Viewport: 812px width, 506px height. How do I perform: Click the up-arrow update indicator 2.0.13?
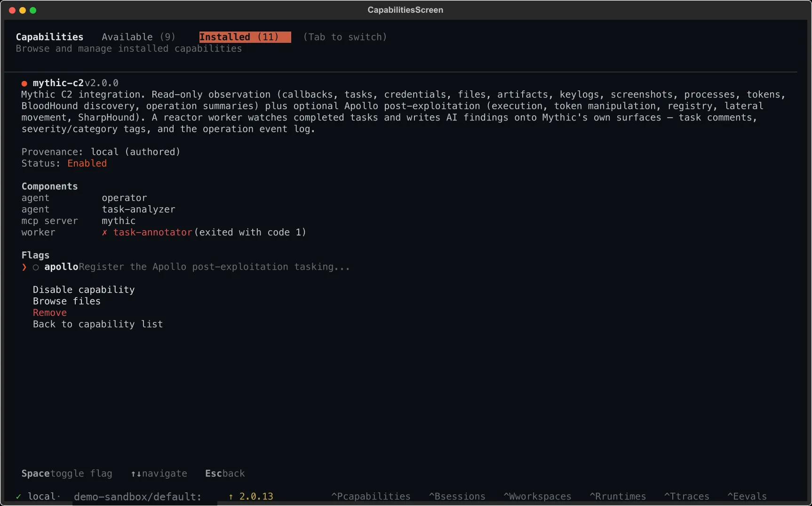click(251, 497)
